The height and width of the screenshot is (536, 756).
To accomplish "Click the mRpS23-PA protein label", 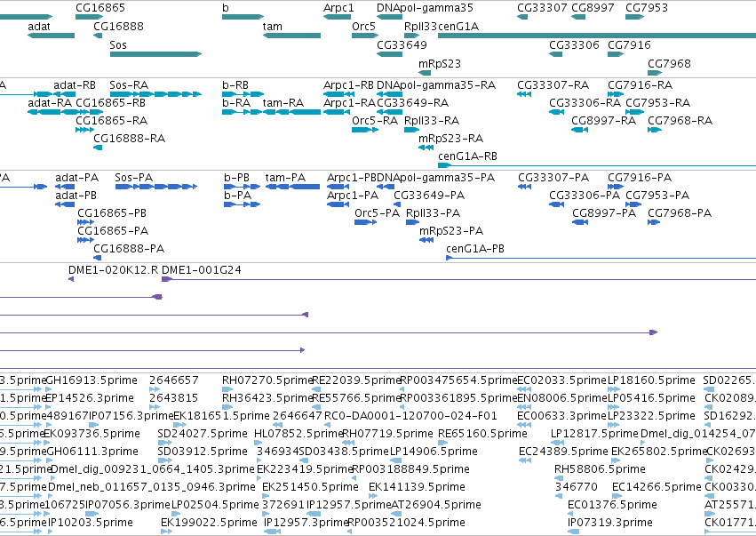I will pyautogui.click(x=451, y=232).
